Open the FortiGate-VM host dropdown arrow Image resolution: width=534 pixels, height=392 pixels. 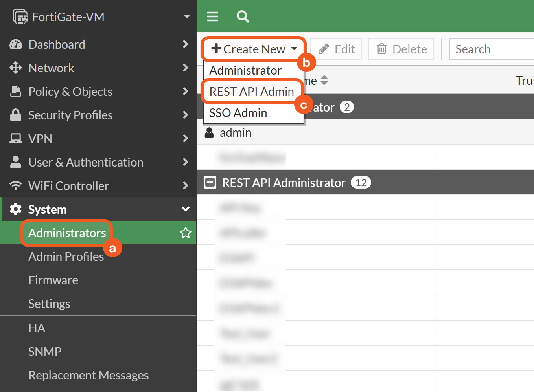pos(187,17)
